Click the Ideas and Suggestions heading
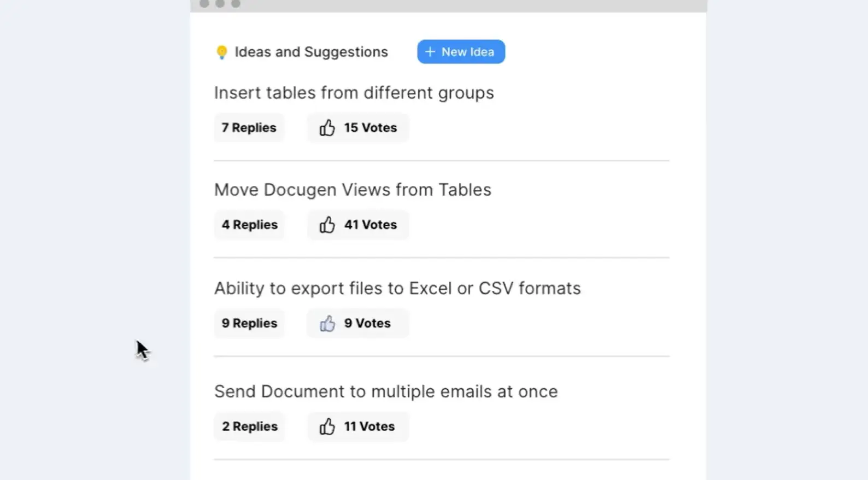This screenshot has width=868, height=480. [312, 52]
